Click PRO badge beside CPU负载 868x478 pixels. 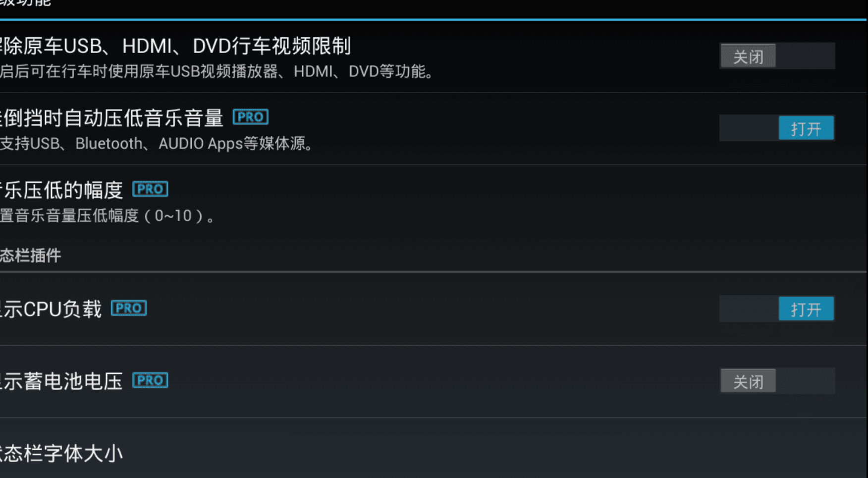tap(129, 308)
